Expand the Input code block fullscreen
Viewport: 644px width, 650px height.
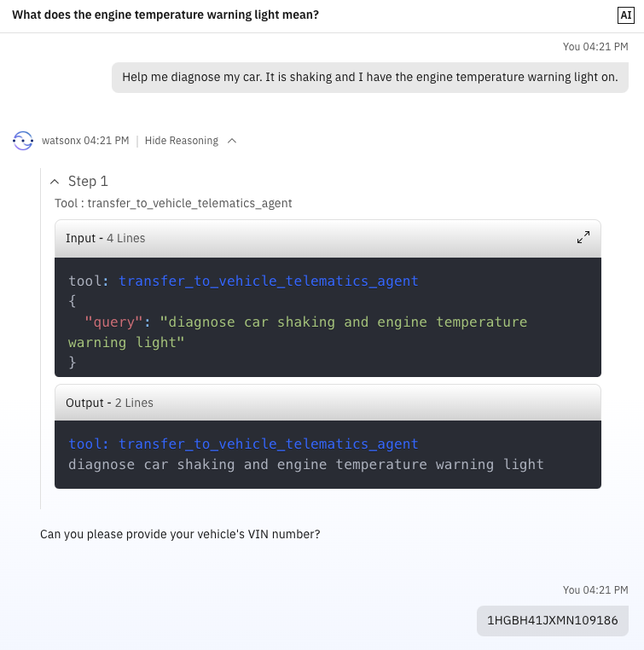pos(583,237)
